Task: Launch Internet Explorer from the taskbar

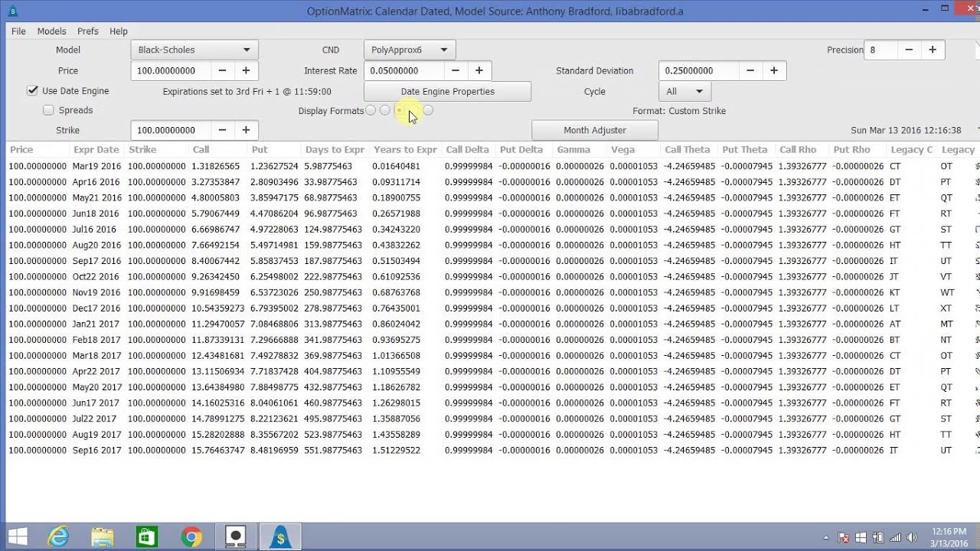Action: [59, 537]
